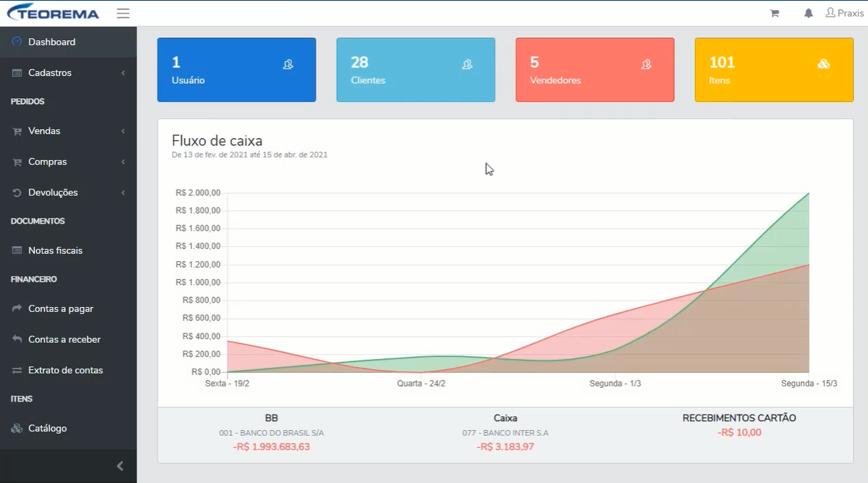Click the -R$ 3.183,97 balance

506,447
